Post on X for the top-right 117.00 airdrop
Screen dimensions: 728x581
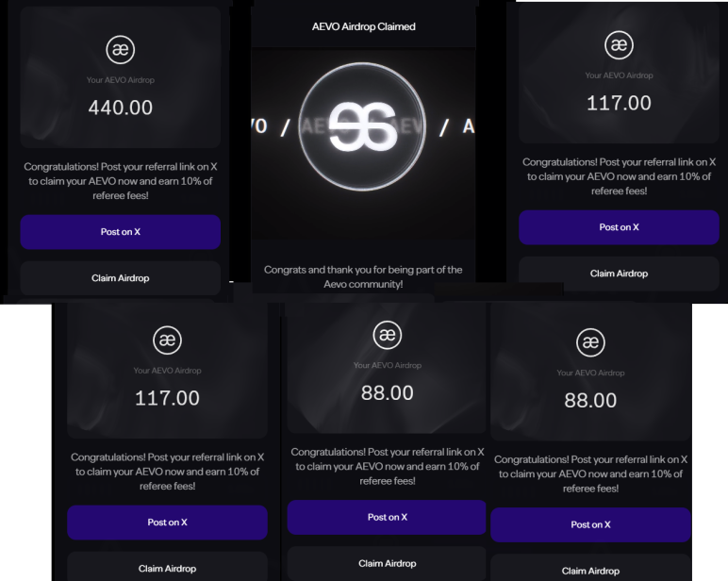pyautogui.click(x=619, y=227)
